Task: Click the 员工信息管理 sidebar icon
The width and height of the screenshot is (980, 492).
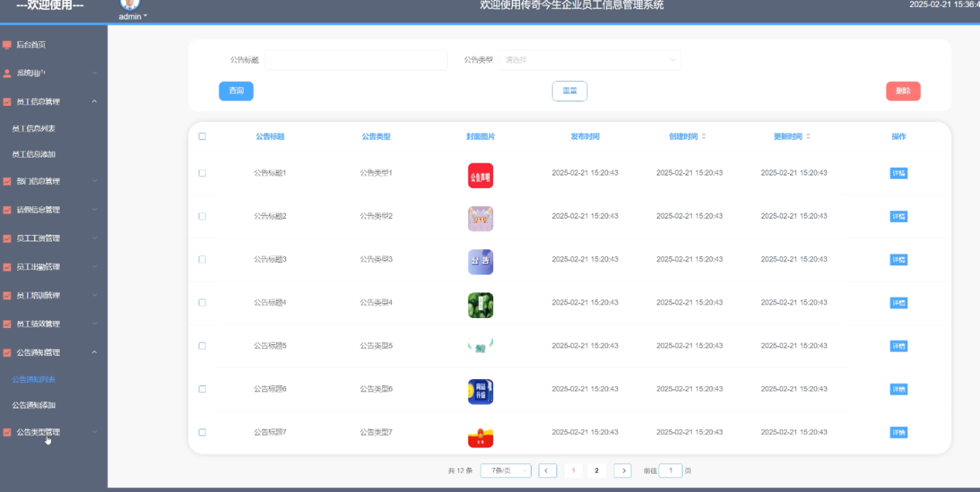Action: pyautogui.click(x=7, y=102)
